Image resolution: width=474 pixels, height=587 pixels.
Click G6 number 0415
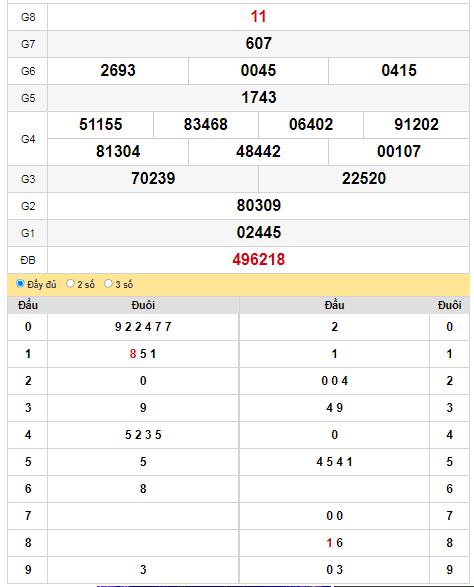(399, 71)
